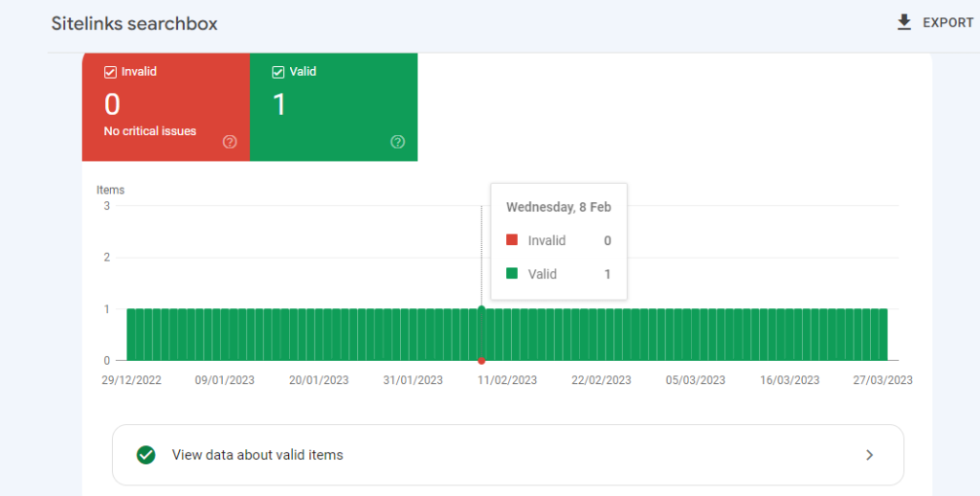Click green Valid legend swatch in tooltip
This screenshot has width=980, height=496.
tap(512, 273)
